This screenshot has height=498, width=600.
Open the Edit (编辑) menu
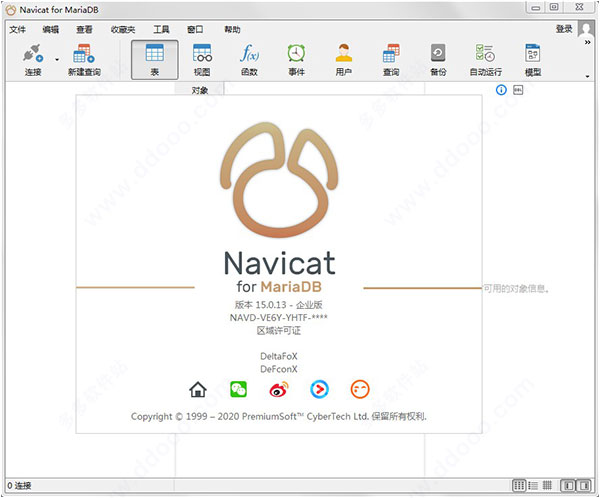click(51, 29)
